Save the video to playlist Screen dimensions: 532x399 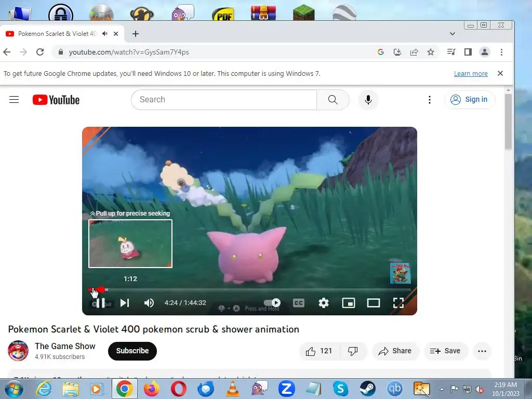(x=445, y=351)
